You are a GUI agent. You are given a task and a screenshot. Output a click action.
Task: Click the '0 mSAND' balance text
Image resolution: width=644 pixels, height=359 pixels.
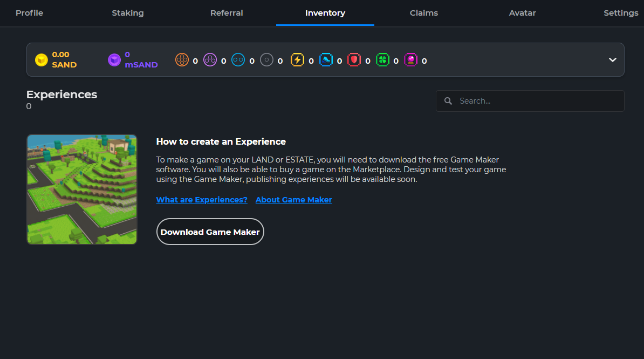click(x=141, y=60)
